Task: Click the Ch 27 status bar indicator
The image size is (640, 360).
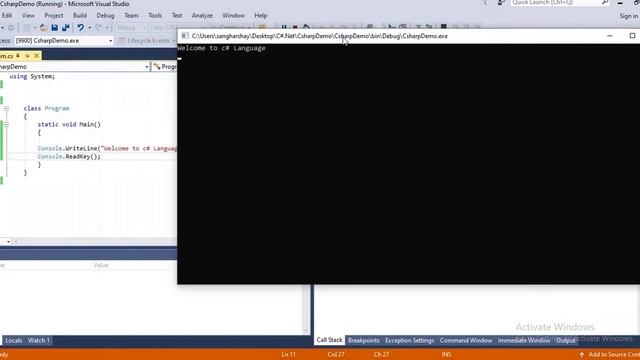Action: click(381, 355)
